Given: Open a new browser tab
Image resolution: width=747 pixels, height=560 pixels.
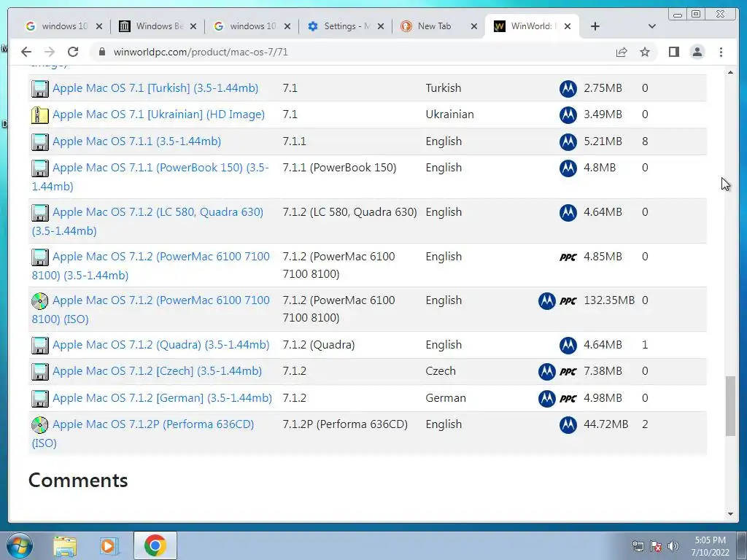Looking at the screenshot, I should coord(595,26).
